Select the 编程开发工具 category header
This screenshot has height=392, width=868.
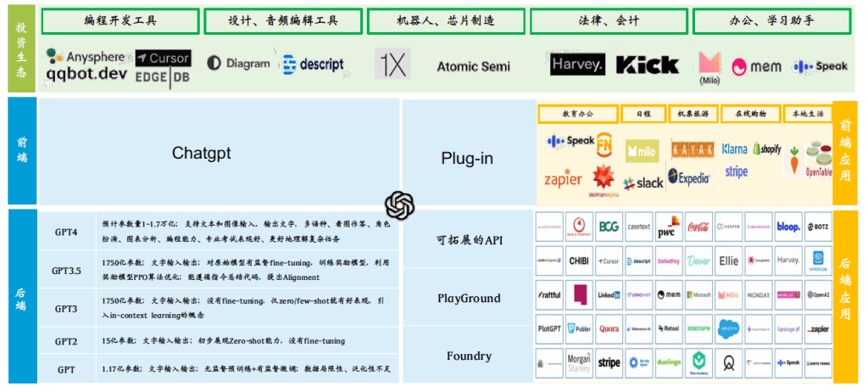coord(120,20)
